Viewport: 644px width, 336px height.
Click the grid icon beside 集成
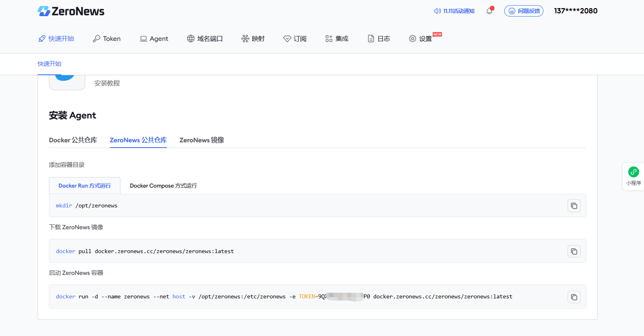329,38
